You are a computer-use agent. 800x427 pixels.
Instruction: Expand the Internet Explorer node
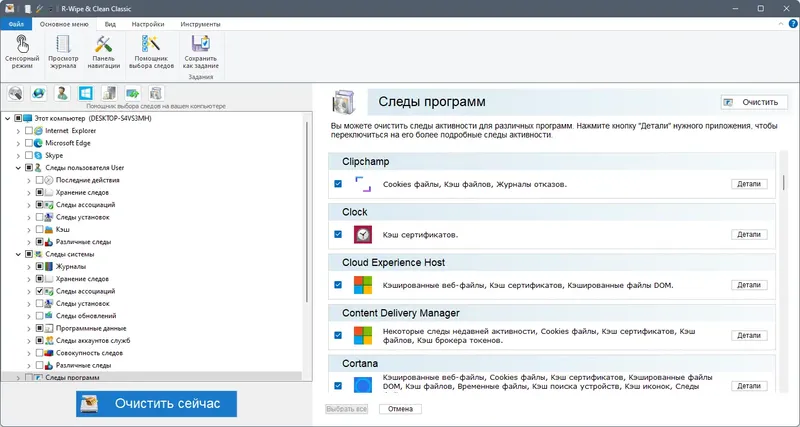[x=18, y=131]
